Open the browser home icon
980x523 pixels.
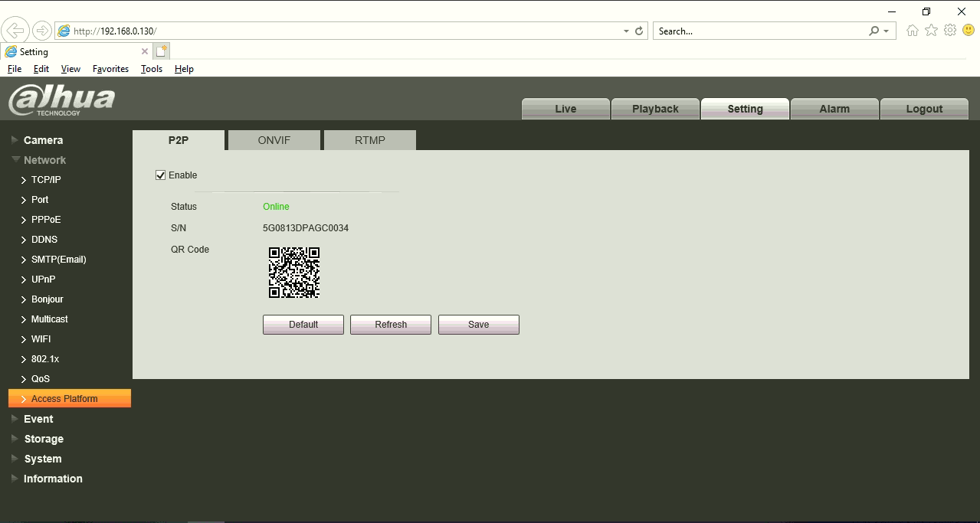point(912,31)
